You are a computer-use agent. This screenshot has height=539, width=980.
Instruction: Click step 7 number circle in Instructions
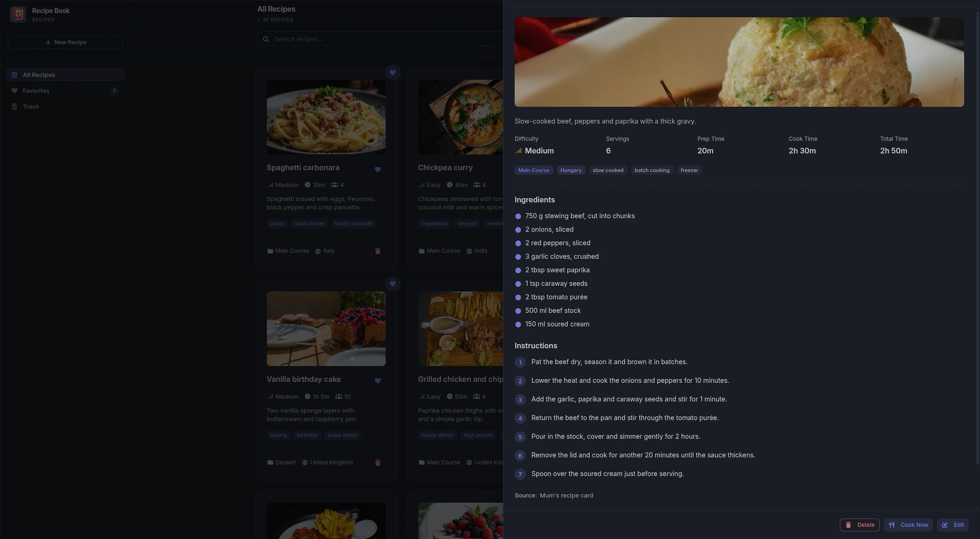coord(520,474)
